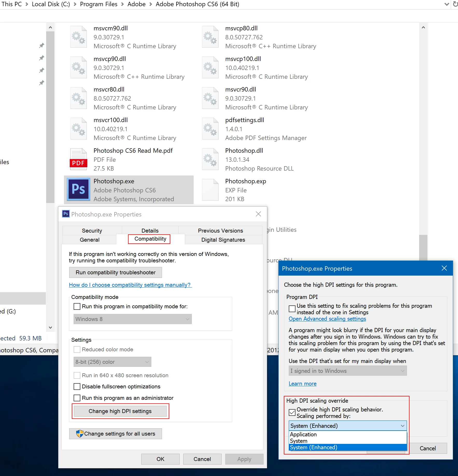Navigate to This PC in breadcrumb
Image resolution: width=458 pixels, height=476 pixels.
pyautogui.click(x=12, y=4)
